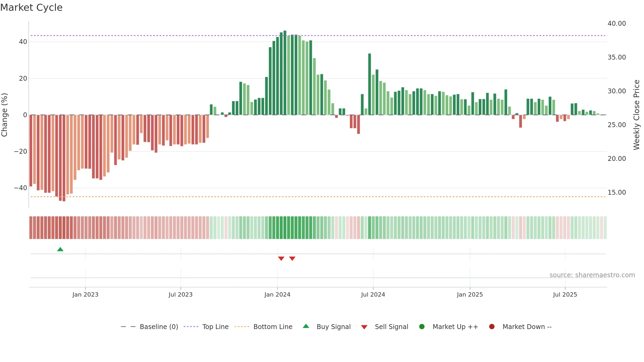Click the tallest green bar of early 2024

285,73
